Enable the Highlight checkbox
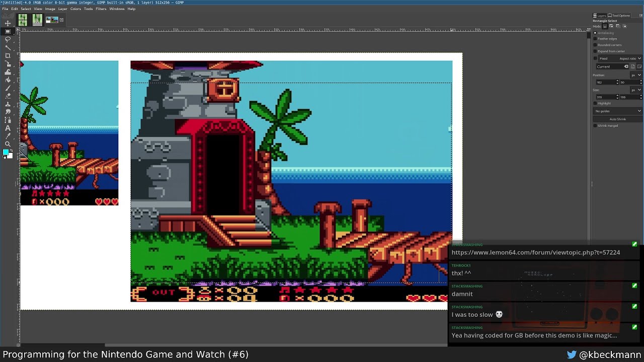 coord(595,103)
